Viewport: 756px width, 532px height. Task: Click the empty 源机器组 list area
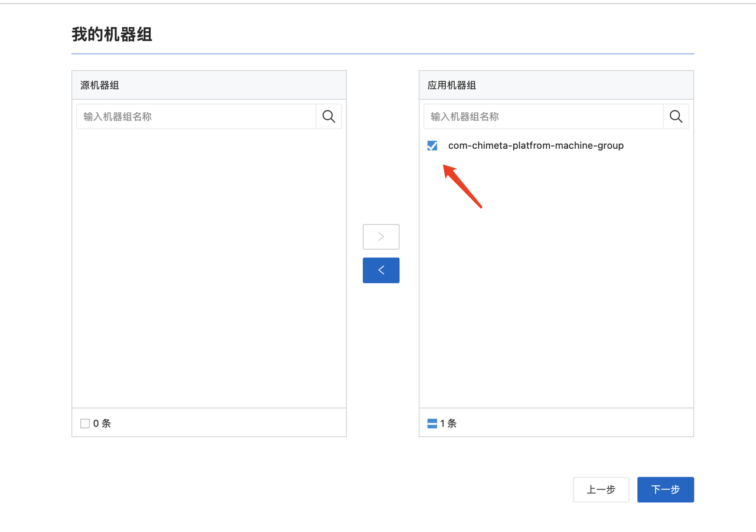(209, 266)
